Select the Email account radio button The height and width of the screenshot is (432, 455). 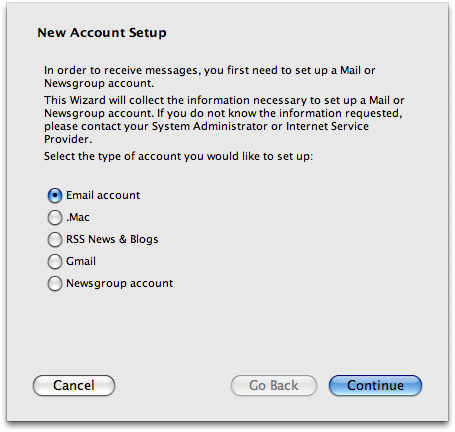click(55, 196)
